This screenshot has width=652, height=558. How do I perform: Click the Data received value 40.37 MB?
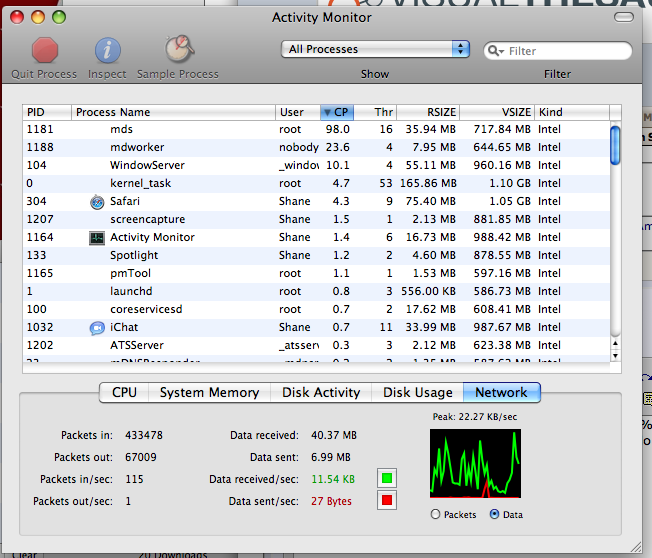[x=334, y=435]
